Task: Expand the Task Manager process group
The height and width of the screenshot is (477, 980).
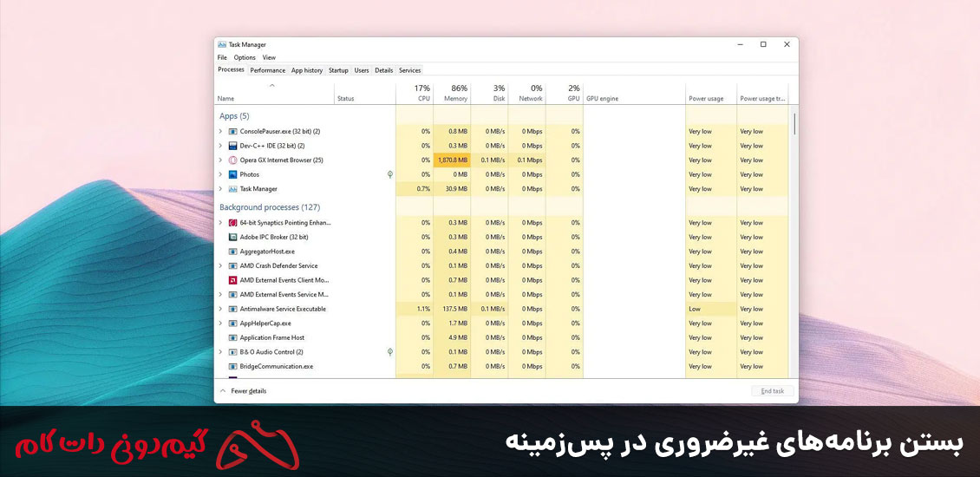Action: coord(220,189)
